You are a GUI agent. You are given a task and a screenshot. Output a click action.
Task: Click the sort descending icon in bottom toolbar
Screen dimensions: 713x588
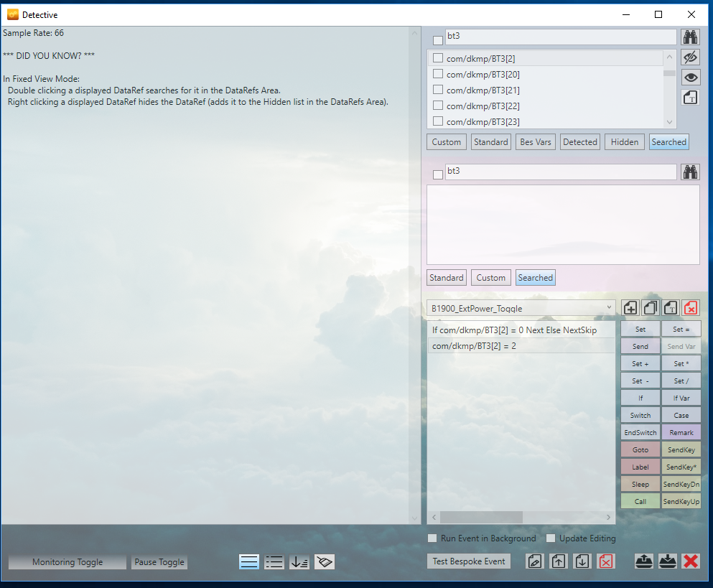(299, 562)
